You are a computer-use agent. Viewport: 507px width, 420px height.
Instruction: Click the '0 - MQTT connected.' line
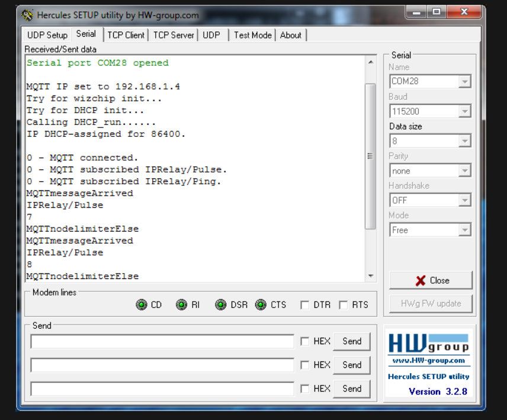point(82,158)
